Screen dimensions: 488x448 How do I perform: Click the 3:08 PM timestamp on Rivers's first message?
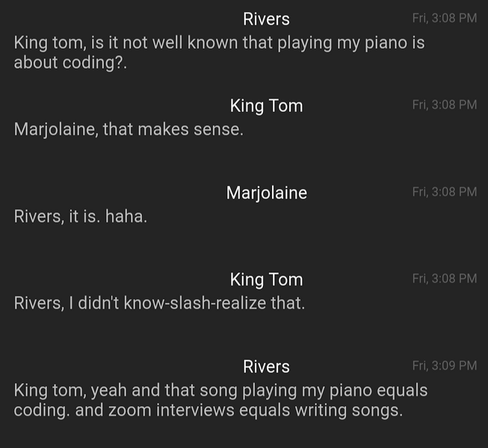[444, 18]
